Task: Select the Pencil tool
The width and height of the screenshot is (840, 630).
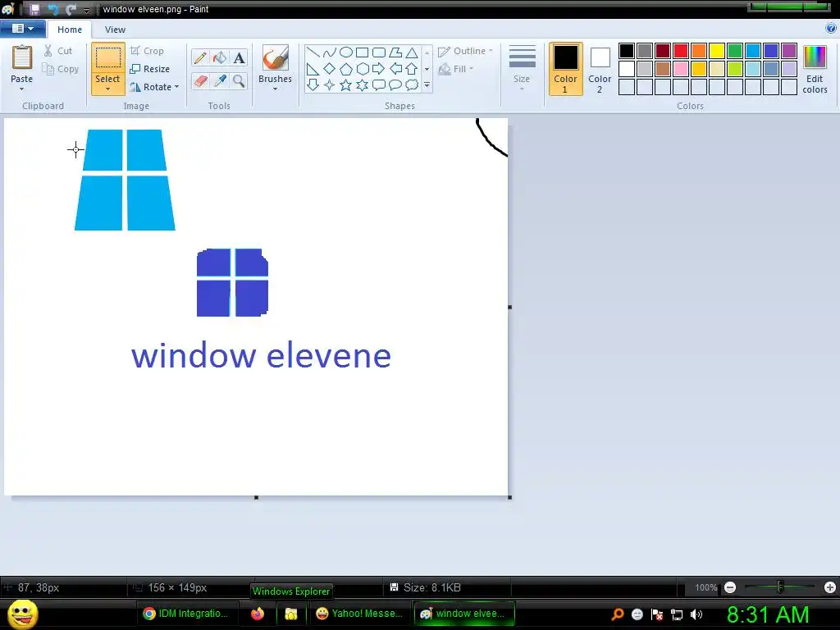Action: [200, 58]
